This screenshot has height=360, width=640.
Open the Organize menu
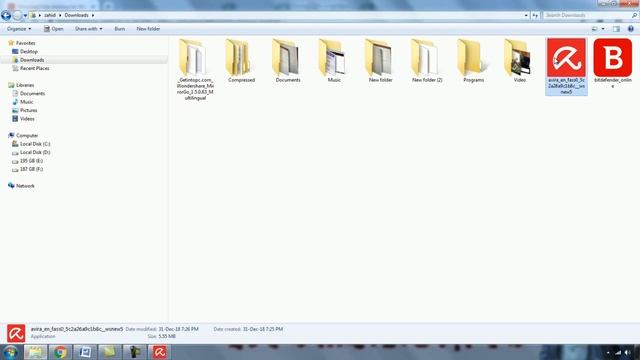[x=19, y=29]
